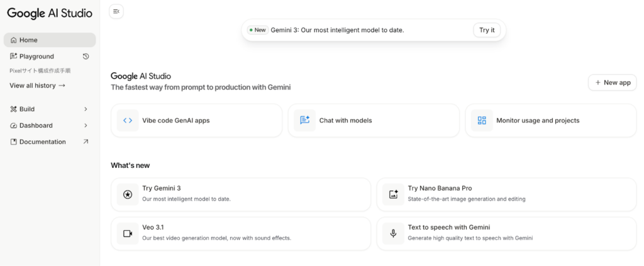Open the Pixelサイト構成作成手順 history entry
The height and width of the screenshot is (266, 644).
click(x=40, y=70)
